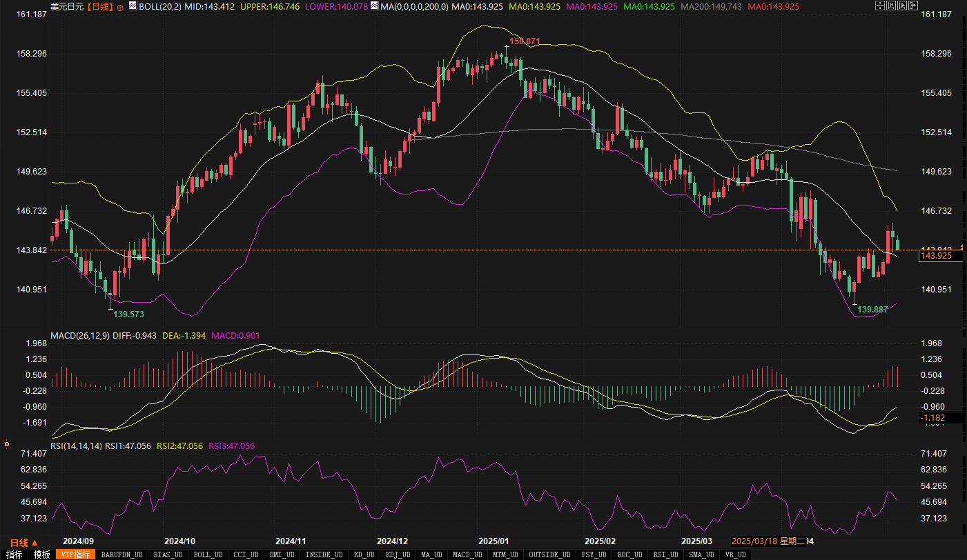The height and width of the screenshot is (560, 967).
Task: Select the MACD_UD indicator tab
Action: [x=467, y=554]
